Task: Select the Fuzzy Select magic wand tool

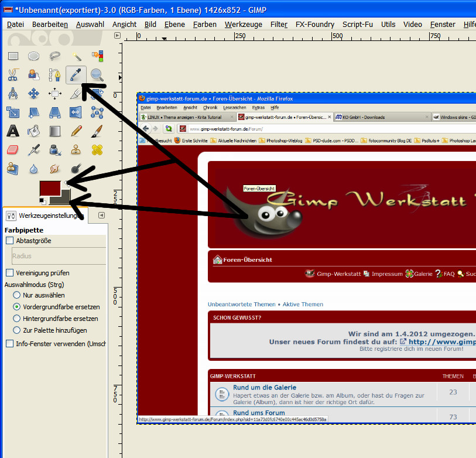Action: (x=76, y=56)
